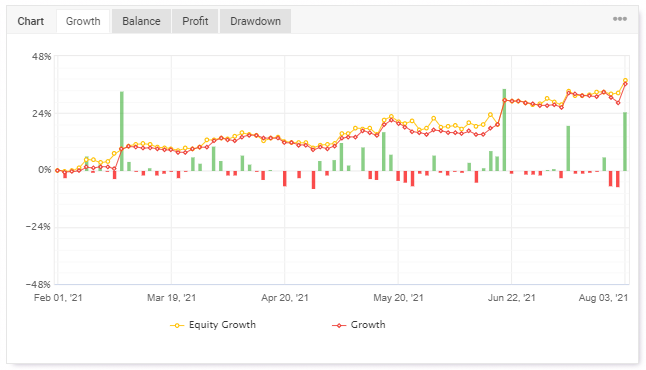Screen dimensions: 646x370
Task: Click the −48% y-axis label
Action: (x=39, y=284)
